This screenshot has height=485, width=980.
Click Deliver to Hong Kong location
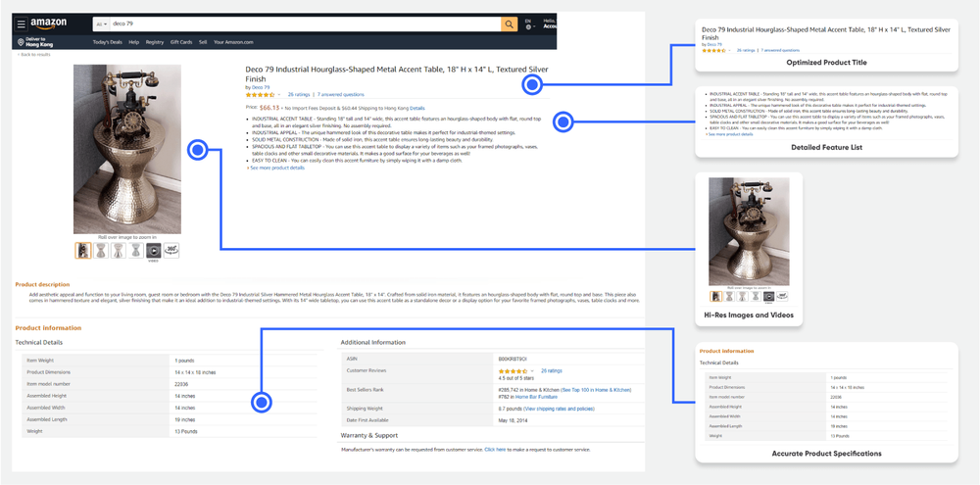coord(35,42)
